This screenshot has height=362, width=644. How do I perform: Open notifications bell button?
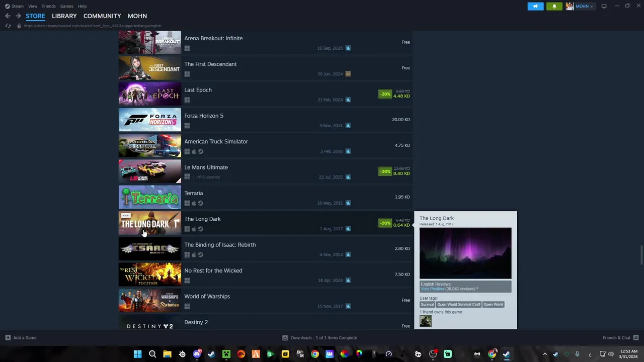(x=554, y=6)
